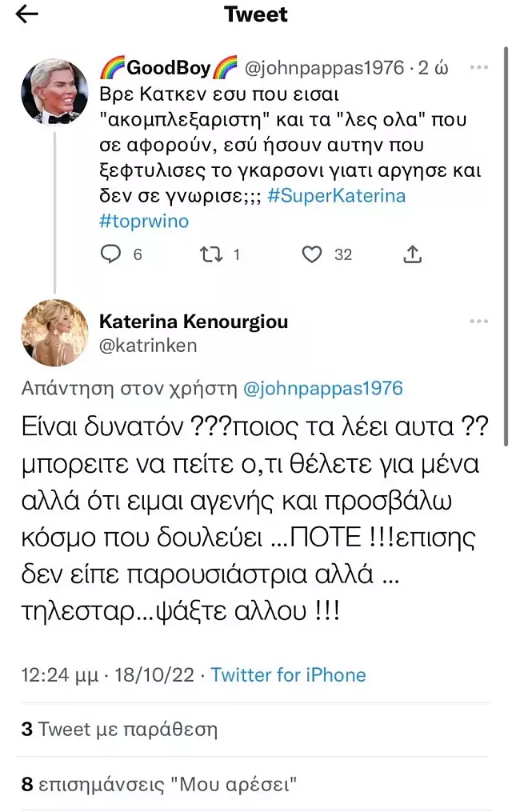The height and width of the screenshot is (812, 512).
Task: Like GoodBoy's tweet via the heart icon
Action: pyautogui.click(x=312, y=254)
